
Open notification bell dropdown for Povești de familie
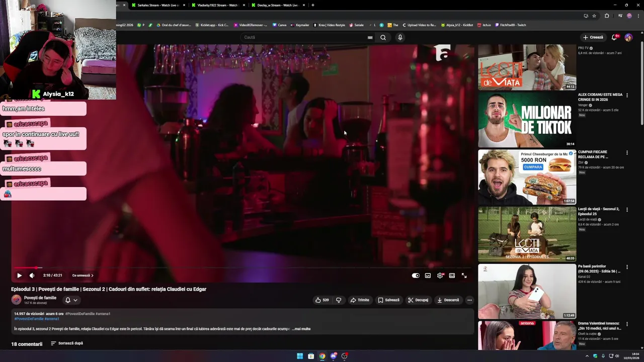click(x=71, y=300)
